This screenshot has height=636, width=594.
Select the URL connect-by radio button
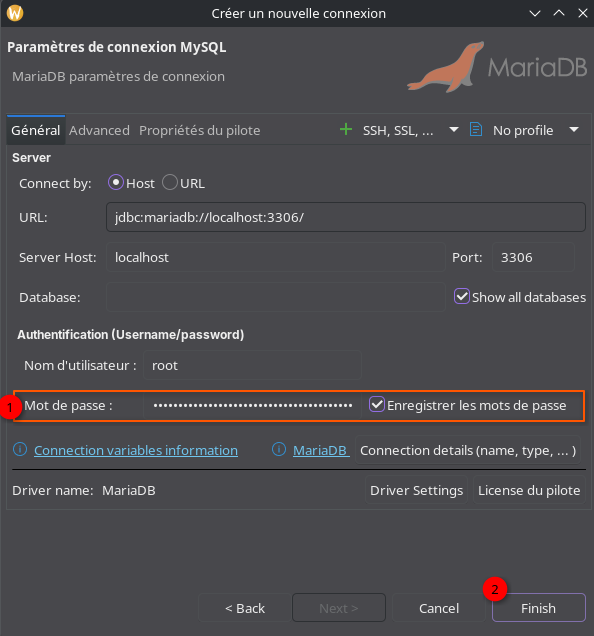click(x=170, y=183)
